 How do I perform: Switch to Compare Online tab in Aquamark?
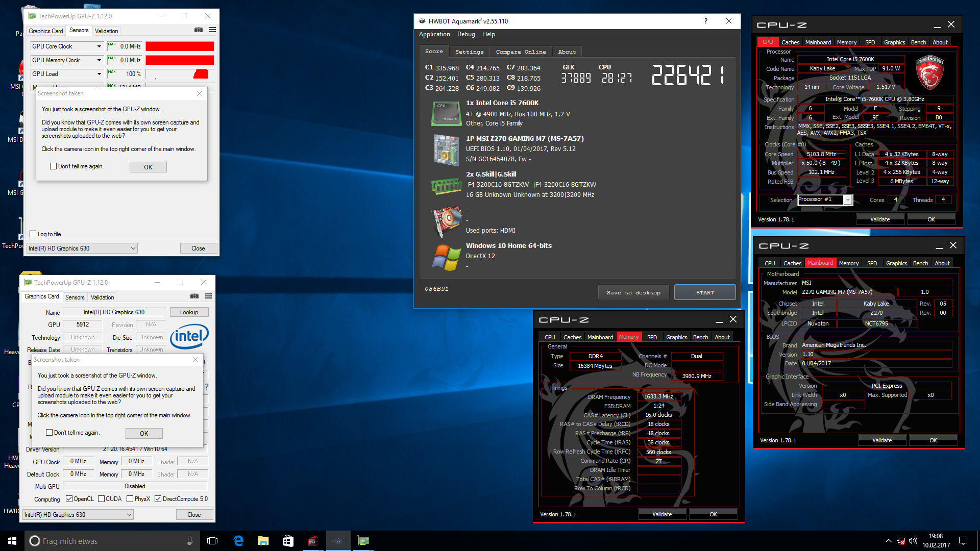tap(521, 52)
